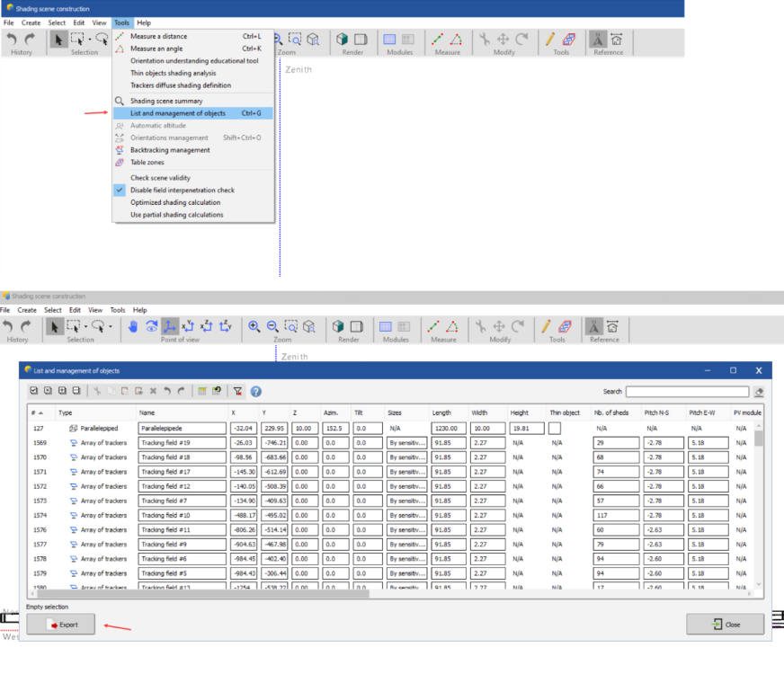Click the zoom in magnifier icon
Viewport: 784px width, 674px height.
click(x=254, y=326)
